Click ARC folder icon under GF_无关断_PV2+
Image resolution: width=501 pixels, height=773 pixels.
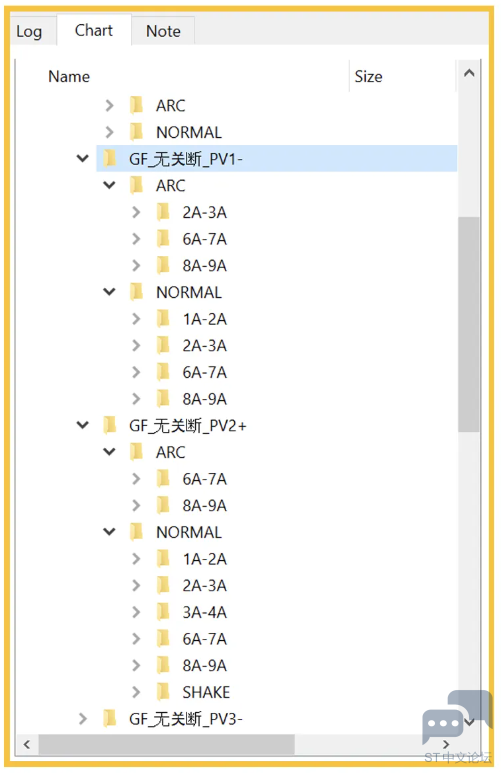137,451
